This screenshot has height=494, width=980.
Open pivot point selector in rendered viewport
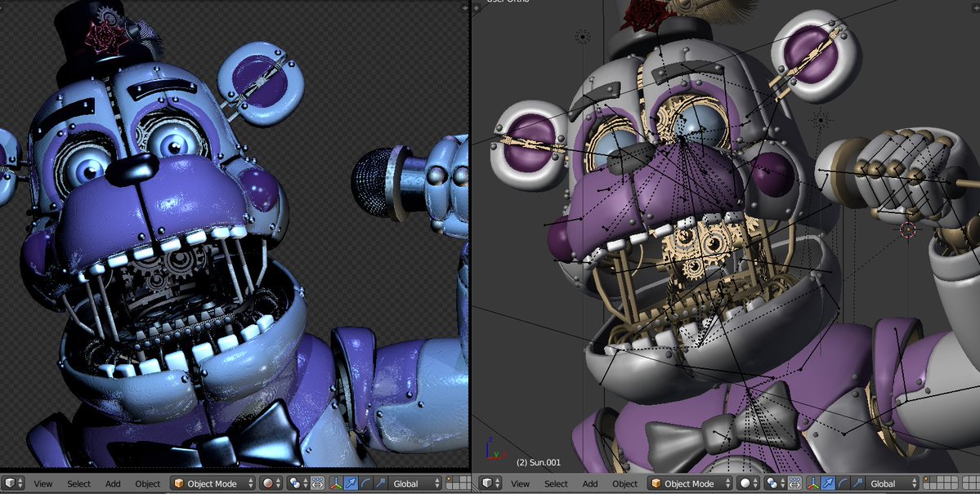[297, 483]
